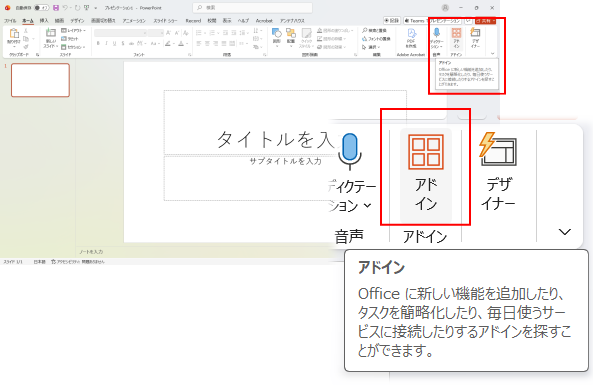Click Replace Fonts (フォントの置換)
Image resolution: width=593 pixels, height=385 pixels.
click(376, 39)
